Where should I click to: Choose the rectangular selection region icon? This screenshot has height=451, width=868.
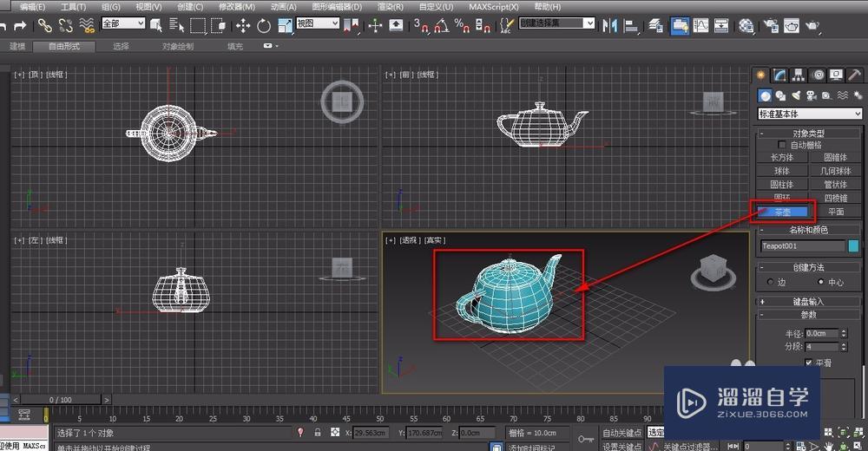point(198,25)
